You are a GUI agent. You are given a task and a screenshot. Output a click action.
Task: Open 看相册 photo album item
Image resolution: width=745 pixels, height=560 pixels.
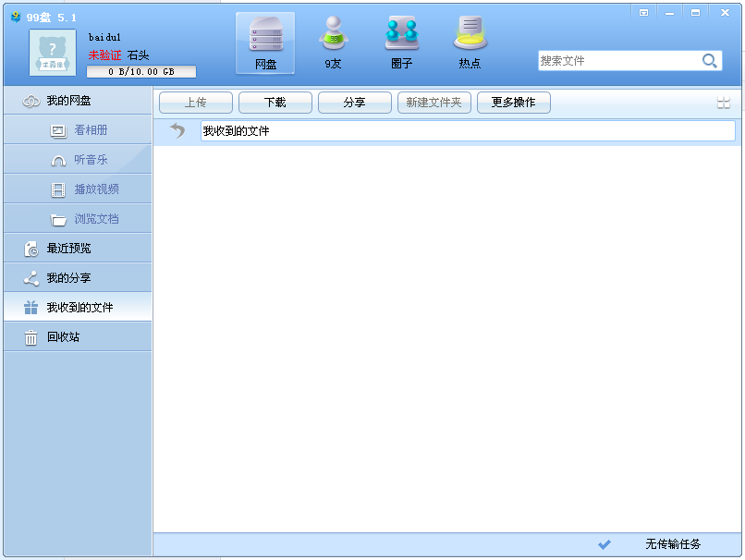coord(78,130)
